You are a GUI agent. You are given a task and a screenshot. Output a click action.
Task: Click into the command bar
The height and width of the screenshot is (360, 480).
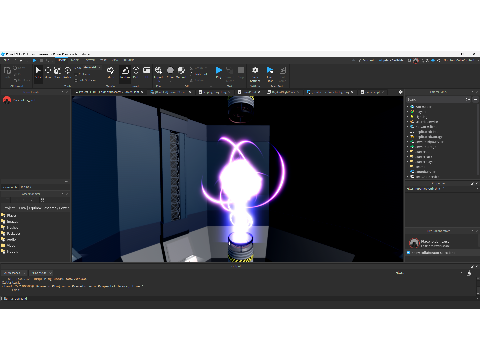pos(238,299)
